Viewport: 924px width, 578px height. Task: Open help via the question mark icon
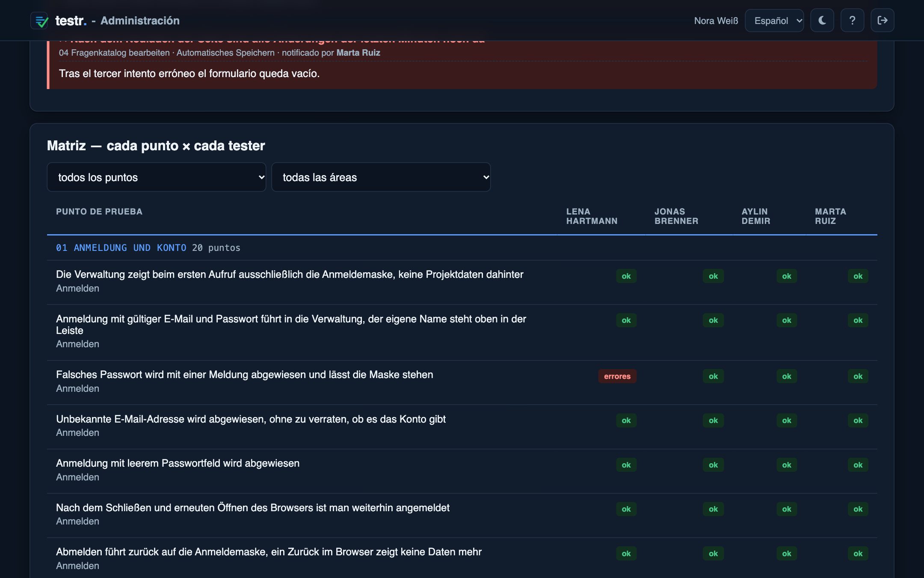coord(852,21)
